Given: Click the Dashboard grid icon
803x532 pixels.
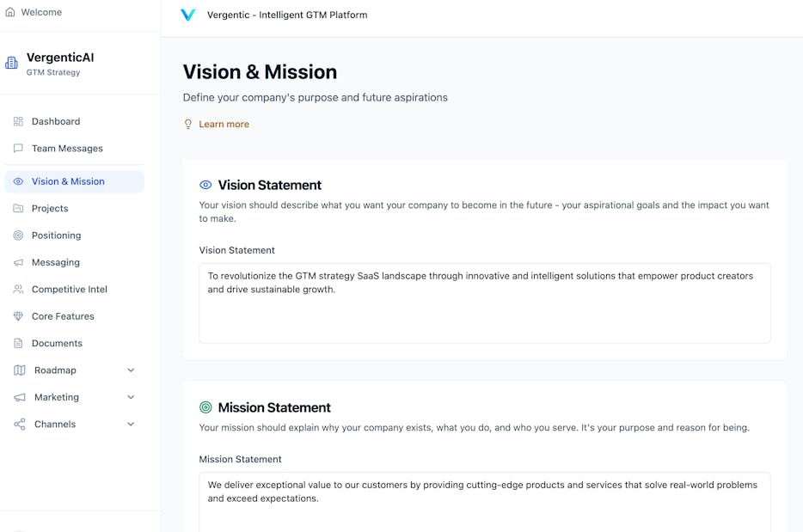Looking at the screenshot, I should click(x=18, y=121).
